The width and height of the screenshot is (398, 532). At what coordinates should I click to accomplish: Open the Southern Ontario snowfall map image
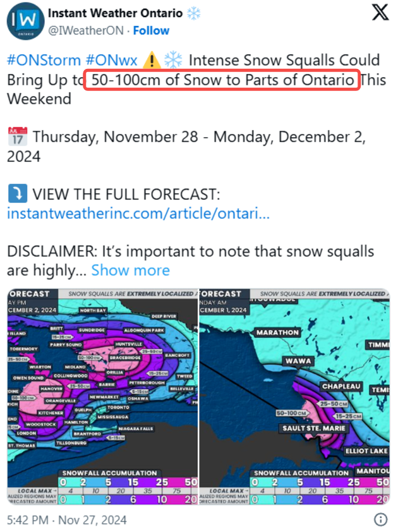point(102,397)
